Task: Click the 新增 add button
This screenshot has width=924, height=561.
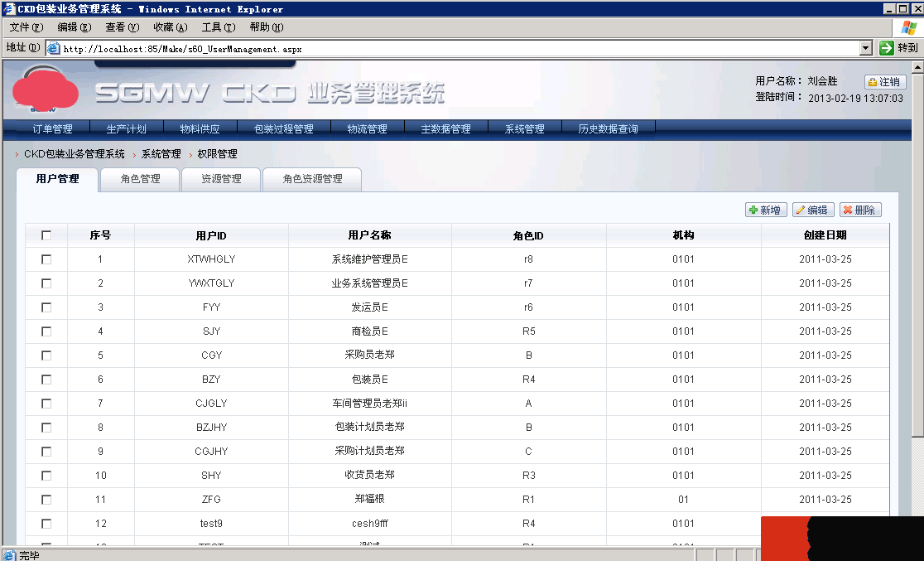Action: 766,210
